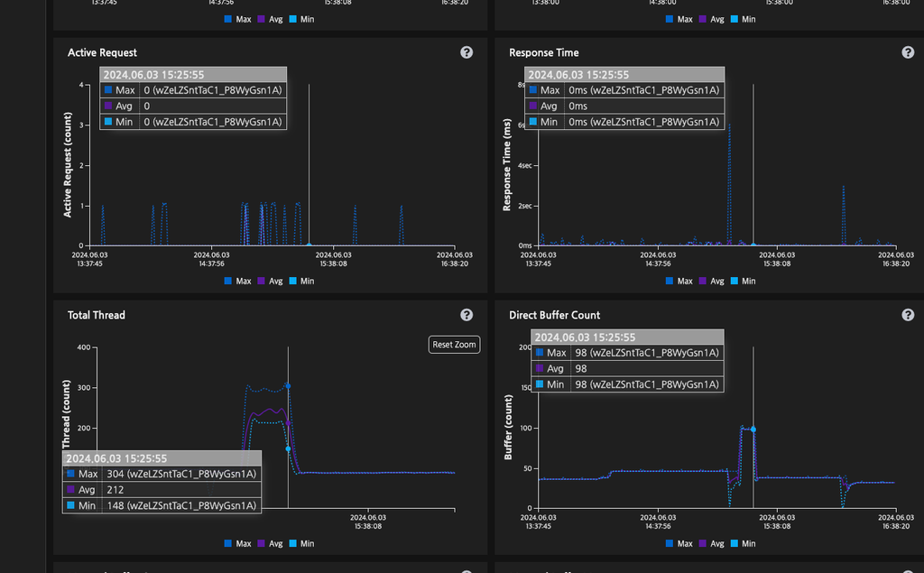Toggle Max series in Active Request legend

coord(237,282)
